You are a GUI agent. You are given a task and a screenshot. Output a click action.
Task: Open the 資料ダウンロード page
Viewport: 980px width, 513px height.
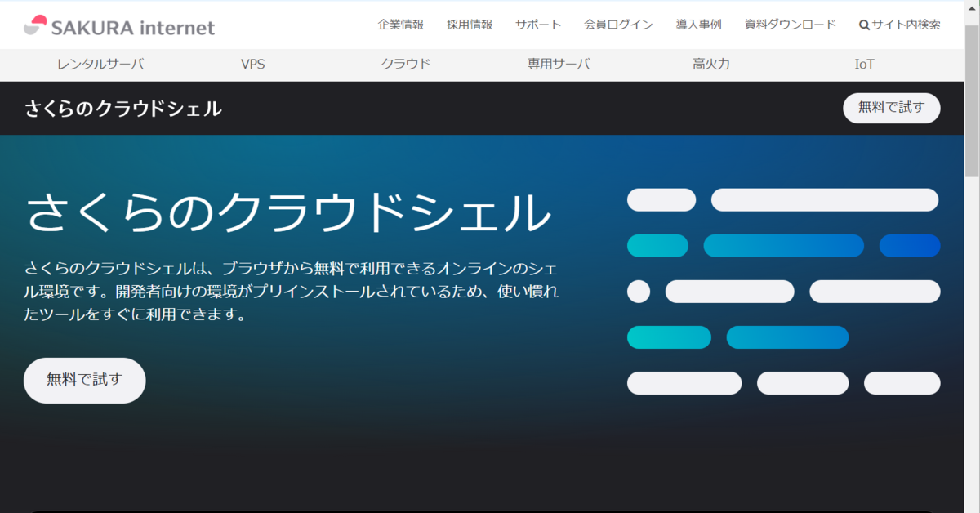788,25
